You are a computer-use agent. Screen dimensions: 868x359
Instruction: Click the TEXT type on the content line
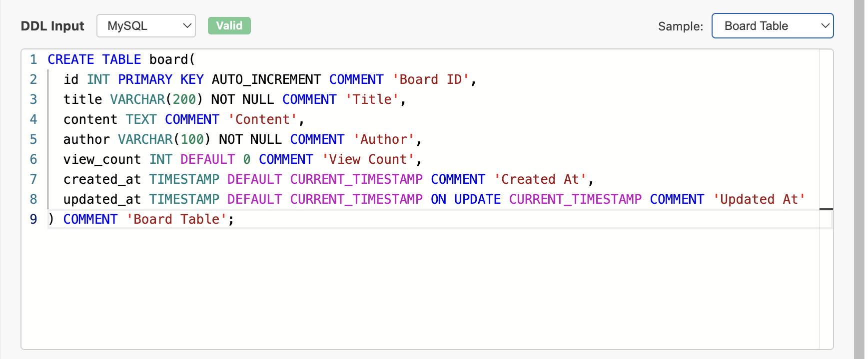pos(141,119)
